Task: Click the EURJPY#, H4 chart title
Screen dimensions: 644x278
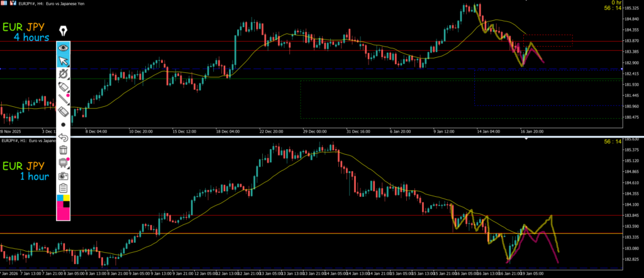Action: [38, 3]
